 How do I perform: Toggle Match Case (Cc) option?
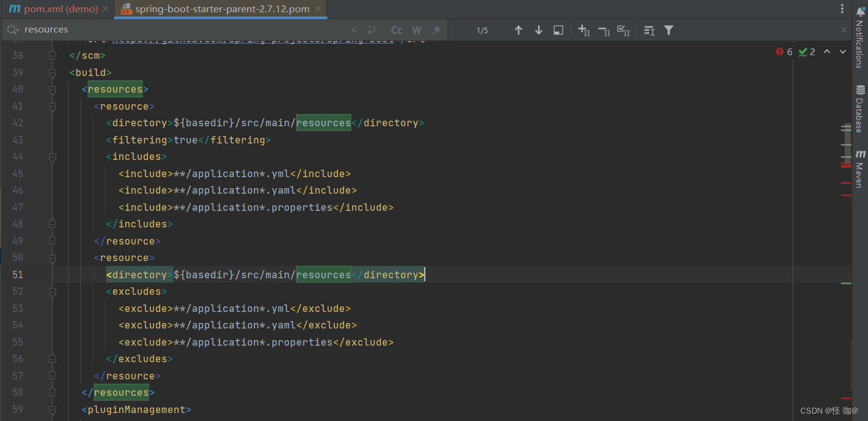(x=397, y=30)
